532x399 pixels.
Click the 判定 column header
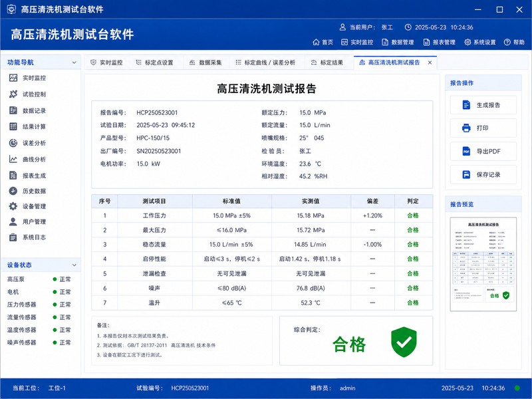tap(413, 201)
